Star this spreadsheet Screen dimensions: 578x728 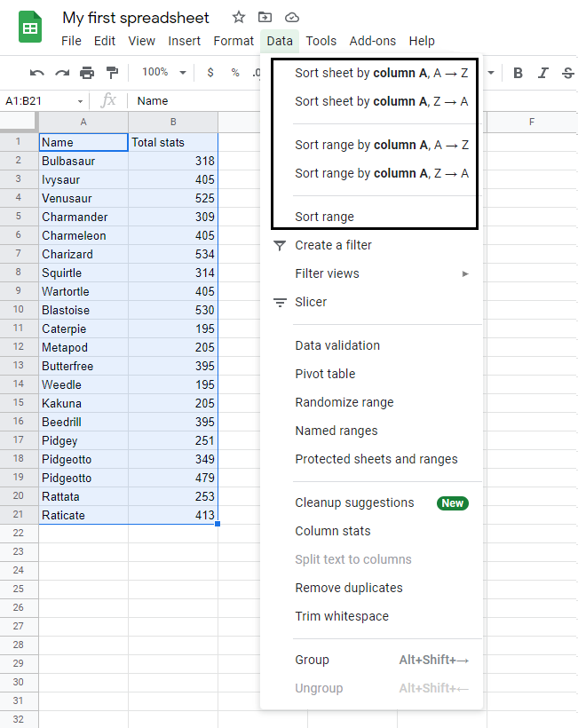(x=238, y=17)
